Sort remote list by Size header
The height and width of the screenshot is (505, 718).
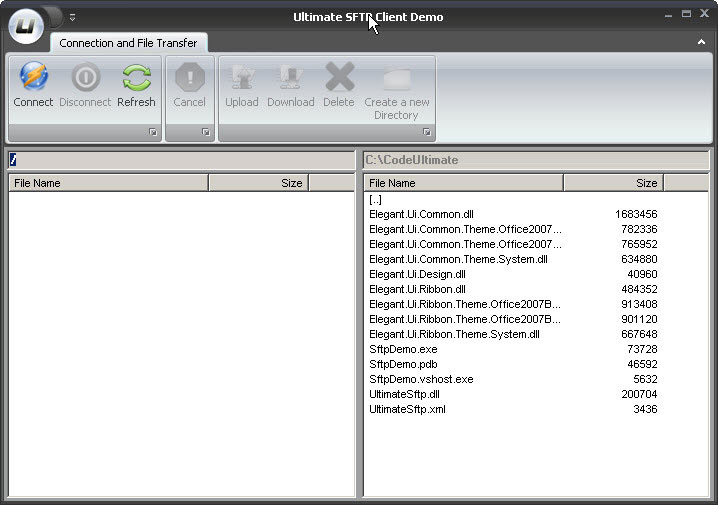click(x=259, y=183)
